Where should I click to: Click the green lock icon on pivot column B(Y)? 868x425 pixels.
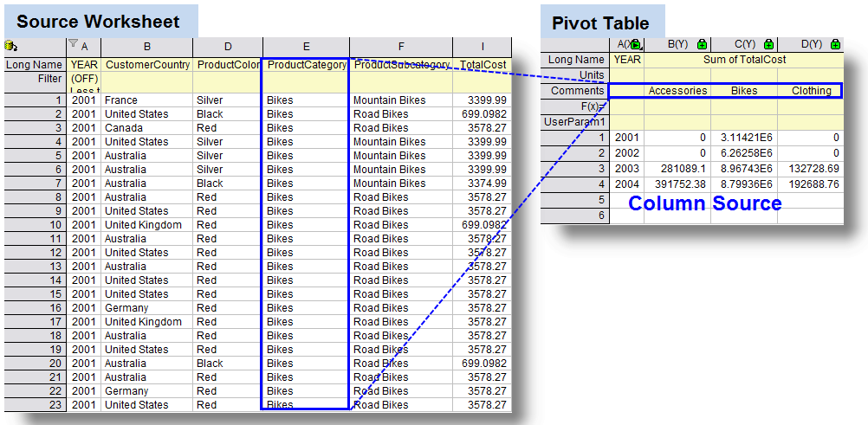(x=702, y=44)
